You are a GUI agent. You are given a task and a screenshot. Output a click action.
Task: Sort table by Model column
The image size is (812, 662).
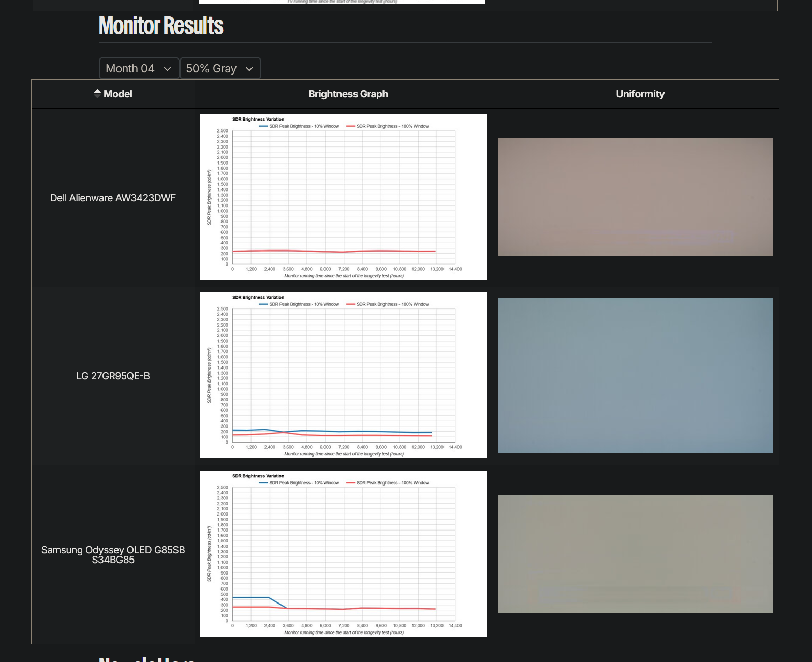tap(113, 94)
